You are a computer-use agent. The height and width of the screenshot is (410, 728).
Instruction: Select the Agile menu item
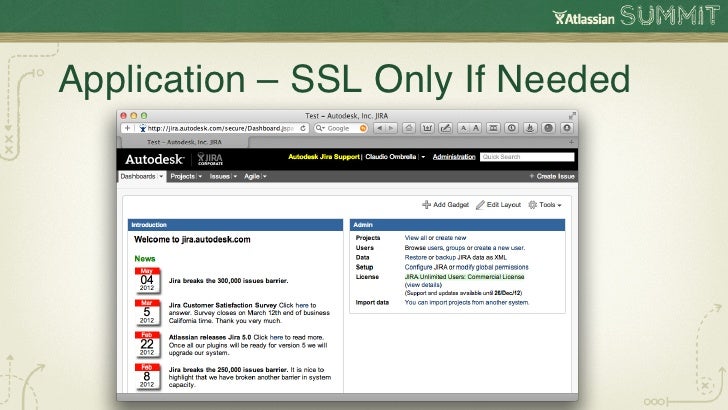click(252, 176)
